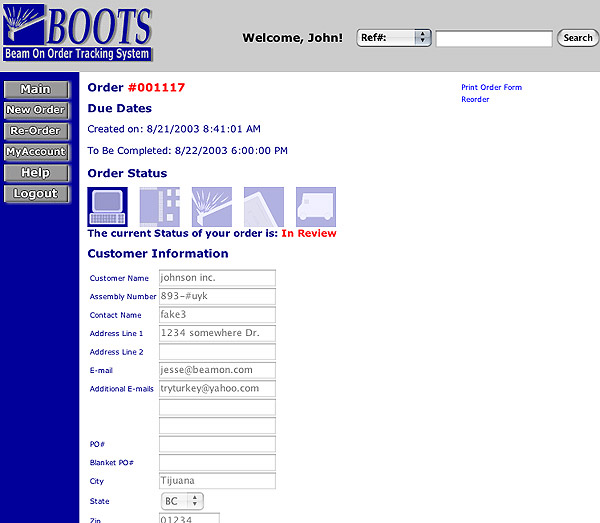600x523 pixels.
Task: Click the 'Welcome, John!' greeting
Action: tap(293, 38)
